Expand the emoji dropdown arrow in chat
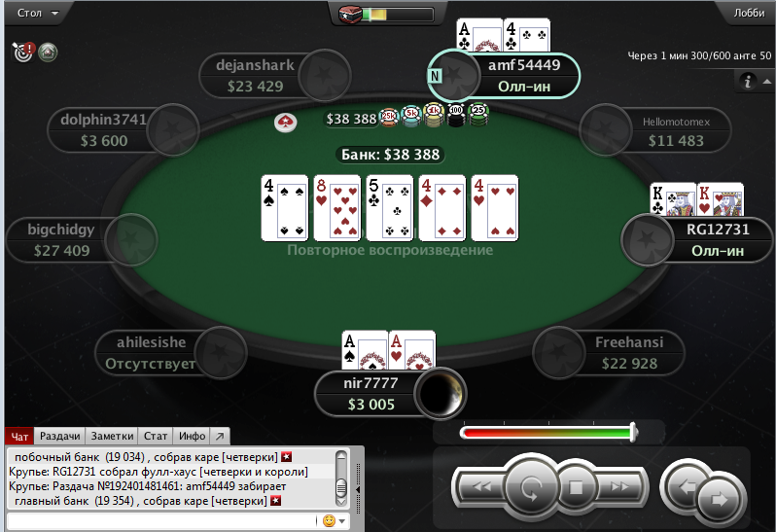The image size is (776, 532). click(342, 521)
